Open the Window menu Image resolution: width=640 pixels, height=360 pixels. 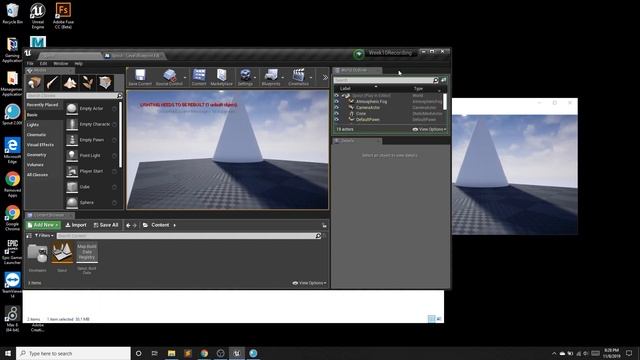pos(61,64)
